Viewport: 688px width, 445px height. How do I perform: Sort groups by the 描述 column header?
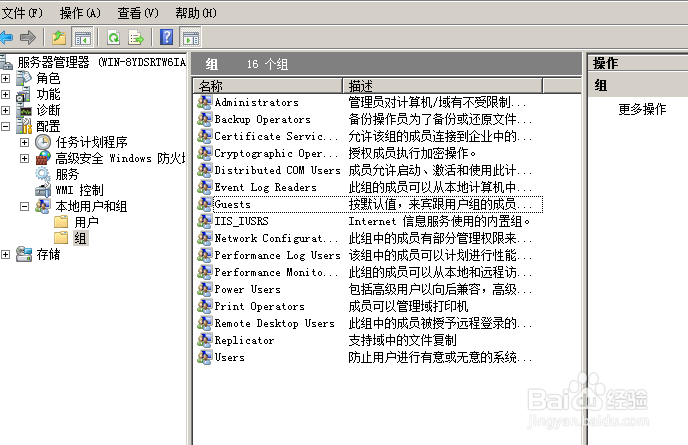click(x=442, y=86)
